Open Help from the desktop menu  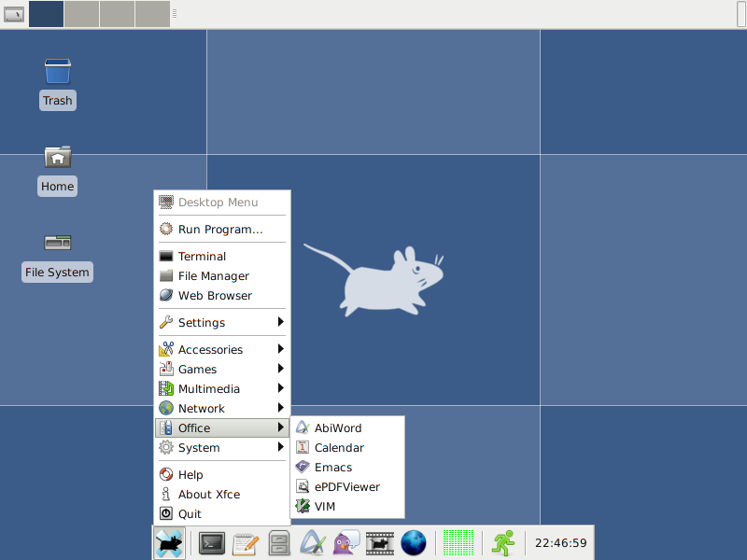pos(222,474)
